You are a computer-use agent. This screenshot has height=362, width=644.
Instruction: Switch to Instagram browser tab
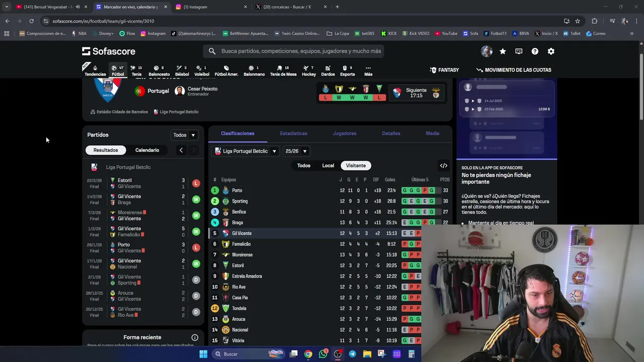211,7
